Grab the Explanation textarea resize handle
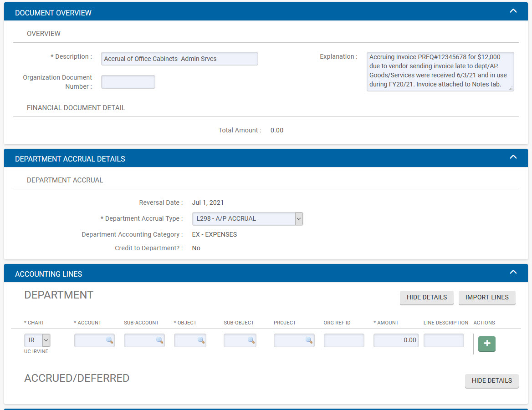 511,88
